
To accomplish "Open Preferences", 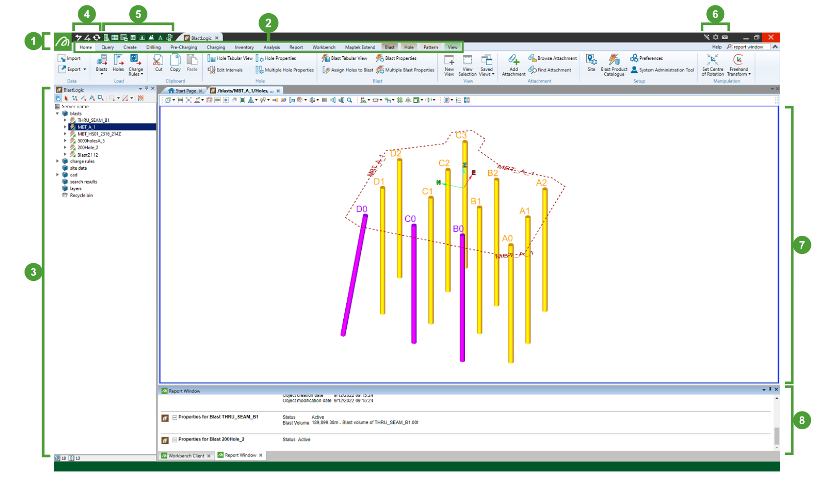I will pos(646,58).
